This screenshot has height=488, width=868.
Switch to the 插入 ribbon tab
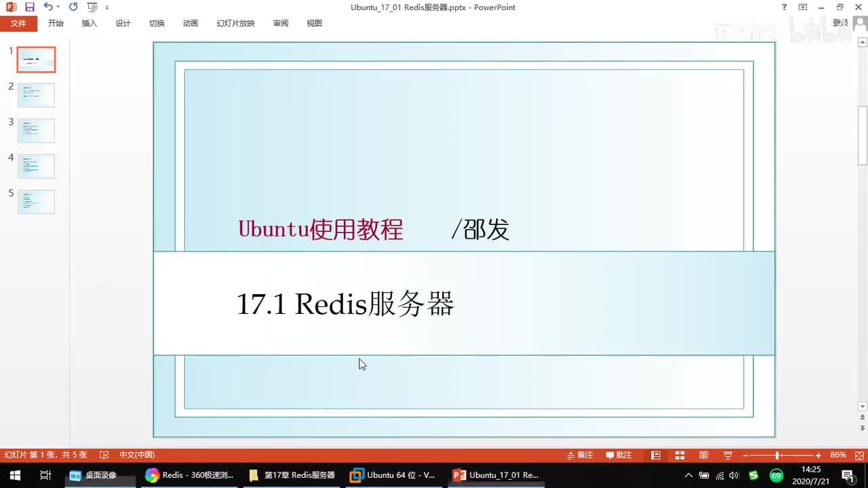pos(90,23)
